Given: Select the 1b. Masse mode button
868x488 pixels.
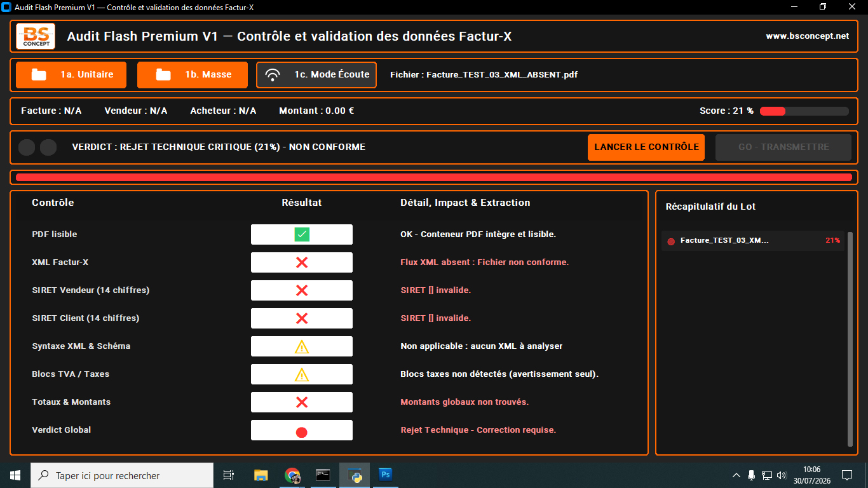Looking at the screenshot, I should click(x=193, y=75).
